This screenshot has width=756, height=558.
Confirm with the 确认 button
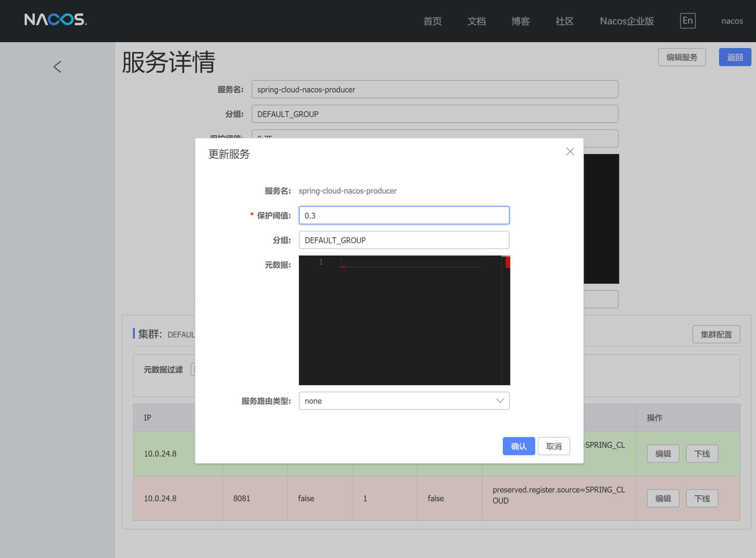(x=519, y=446)
